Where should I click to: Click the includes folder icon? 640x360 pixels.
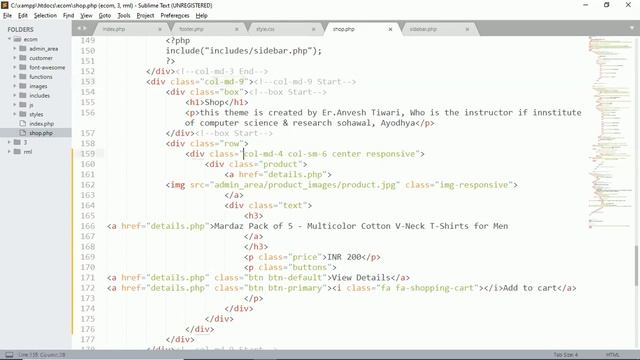(x=23, y=96)
